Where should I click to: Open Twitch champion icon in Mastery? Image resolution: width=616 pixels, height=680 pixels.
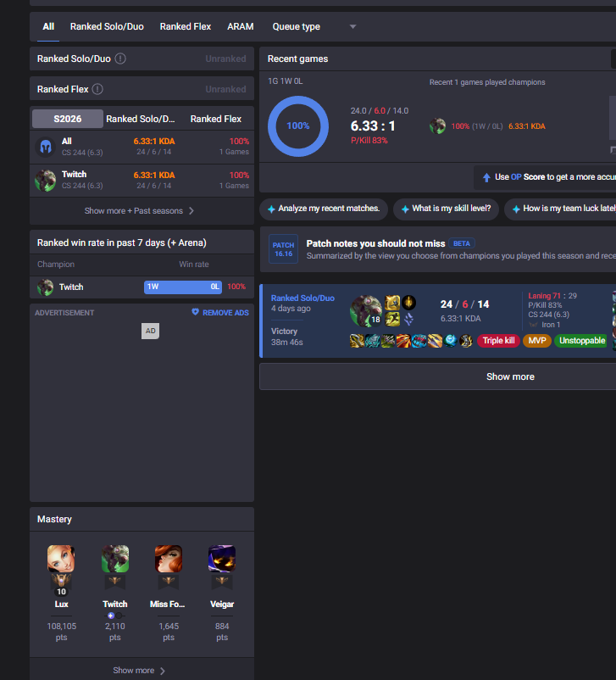(115, 559)
